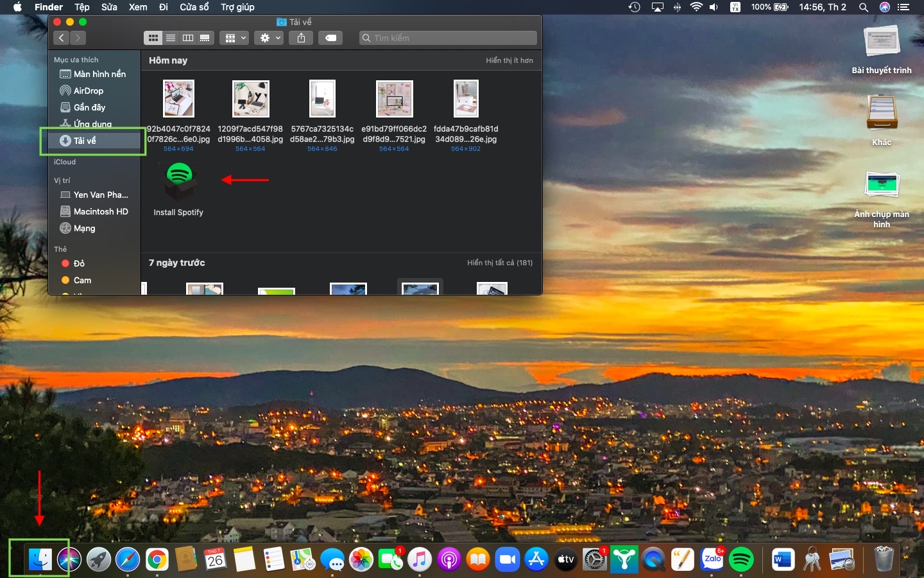
Task: Select Yen Van Pha... location in sidebar
Action: pos(94,195)
